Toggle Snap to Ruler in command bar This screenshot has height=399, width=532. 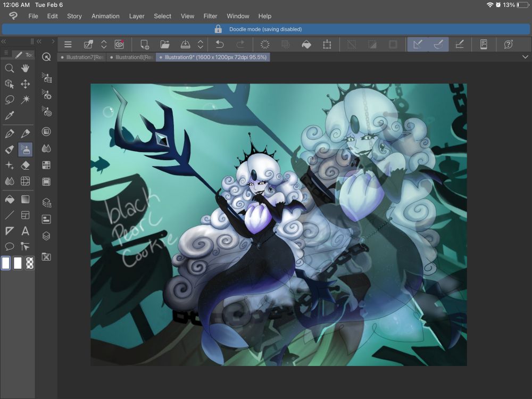(x=418, y=45)
